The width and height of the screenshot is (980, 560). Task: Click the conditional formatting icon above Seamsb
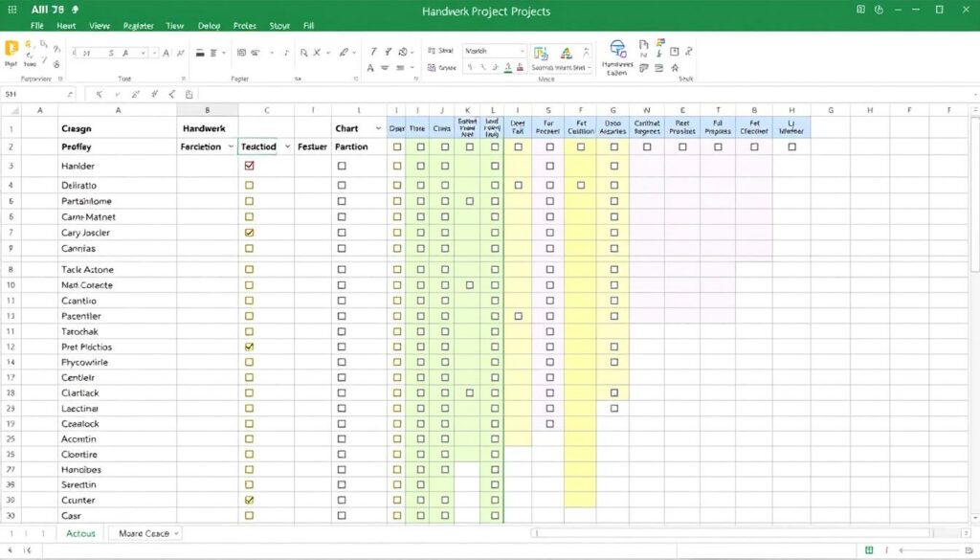[542, 54]
